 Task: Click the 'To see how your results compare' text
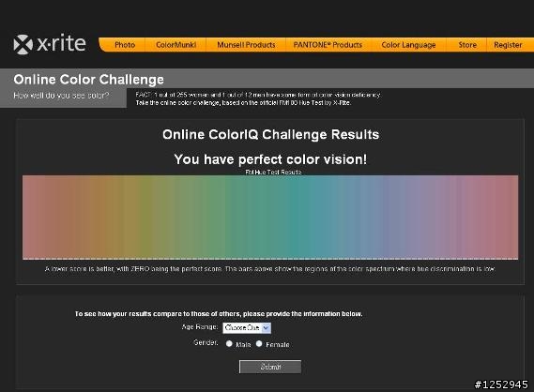pyautogui.click(x=219, y=314)
